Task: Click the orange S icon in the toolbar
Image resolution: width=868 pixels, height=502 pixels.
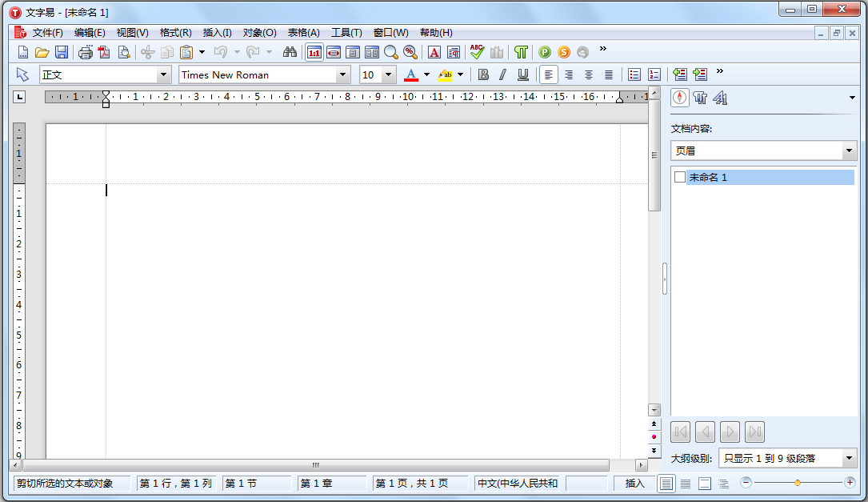Action: point(563,52)
